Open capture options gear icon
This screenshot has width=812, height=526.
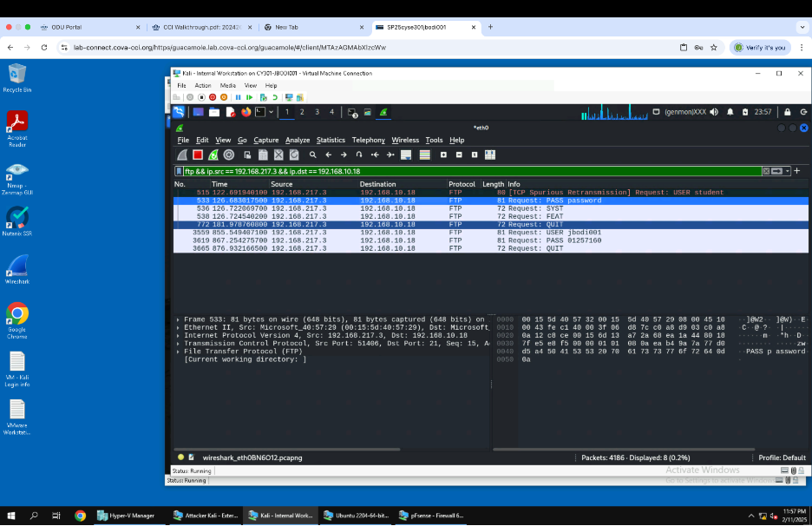[x=229, y=155]
